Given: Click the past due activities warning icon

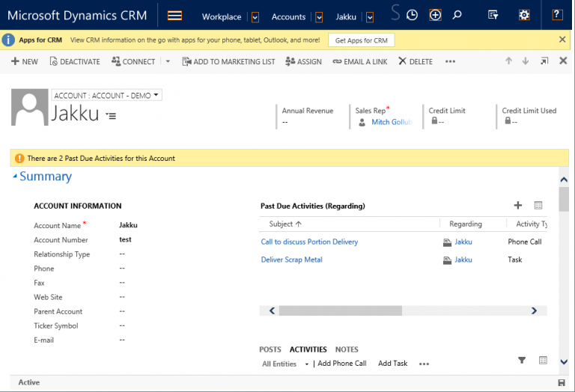Looking at the screenshot, I should [19, 159].
